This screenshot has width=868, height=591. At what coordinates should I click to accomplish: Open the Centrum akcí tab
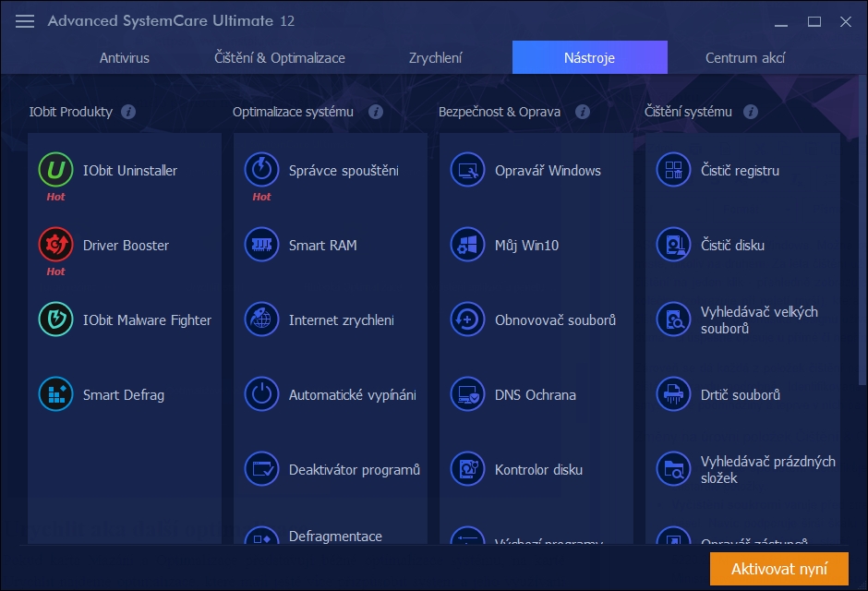click(745, 57)
